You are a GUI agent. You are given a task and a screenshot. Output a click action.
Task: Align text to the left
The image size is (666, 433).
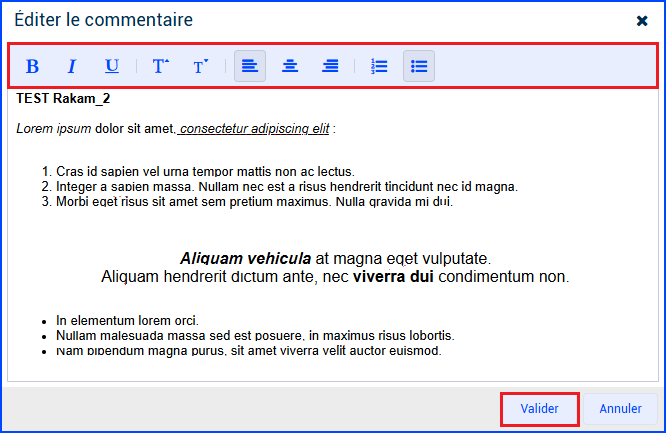coord(250,66)
